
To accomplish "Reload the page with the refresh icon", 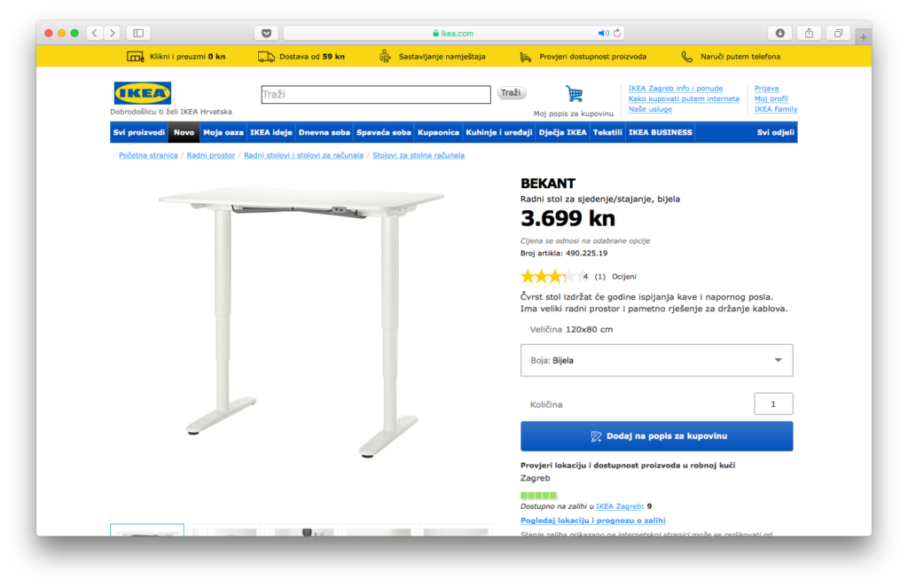I will [617, 33].
